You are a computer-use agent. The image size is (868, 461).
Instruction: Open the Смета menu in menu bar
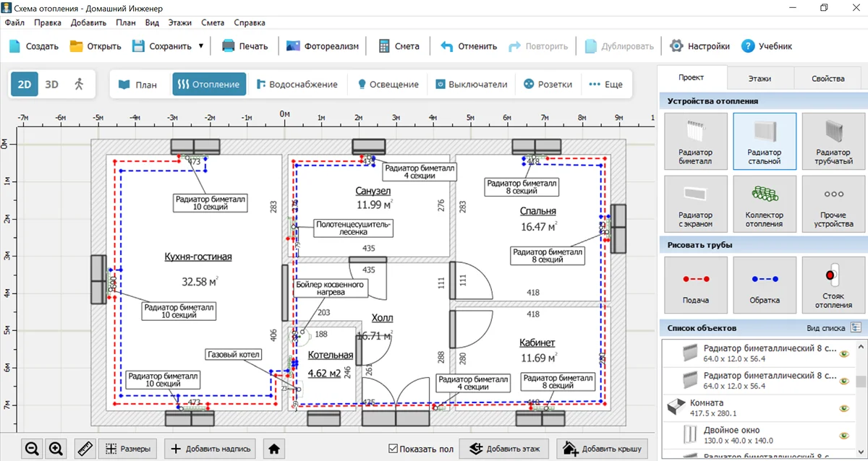pyautogui.click(x=213, y=22)
